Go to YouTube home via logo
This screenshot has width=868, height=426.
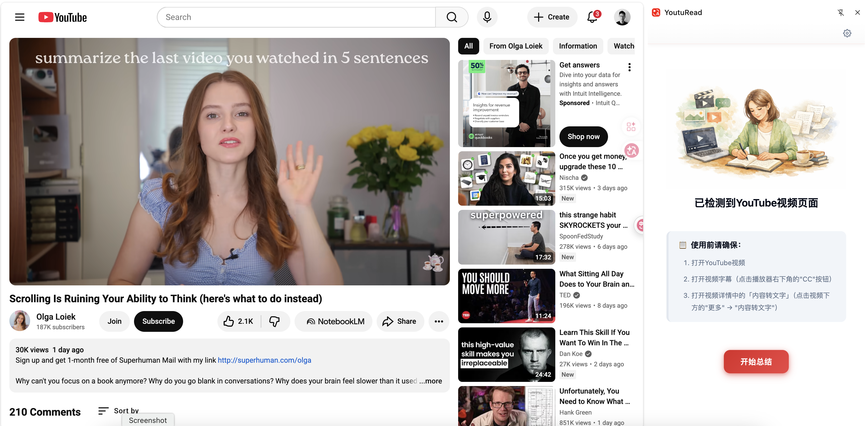(x=63, y=17)
